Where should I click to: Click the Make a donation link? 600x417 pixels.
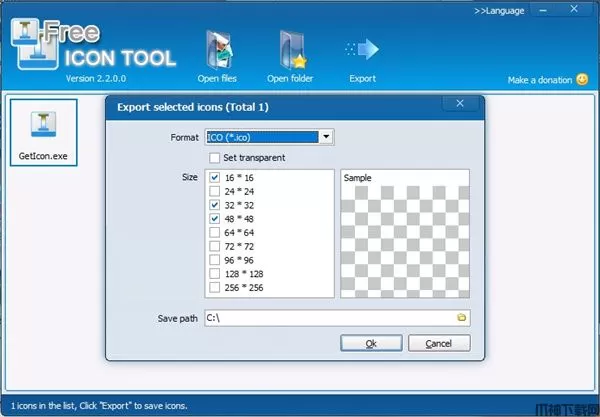tap(540, 80)
